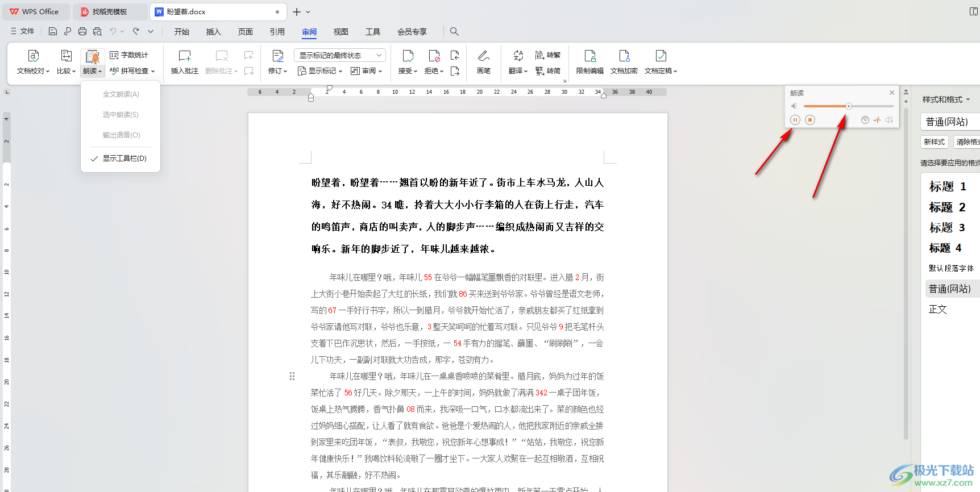Viewport: 980px width, 492px height.
Task: Convert text to Traditional Chinese (转繁)
Action: click(x=548, y=55)
